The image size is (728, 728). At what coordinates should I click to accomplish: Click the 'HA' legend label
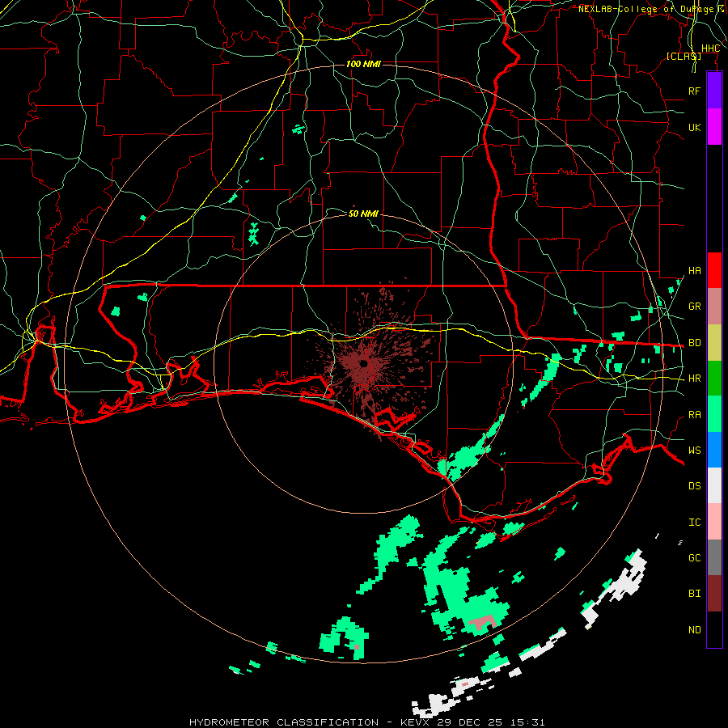pos(694,271)
